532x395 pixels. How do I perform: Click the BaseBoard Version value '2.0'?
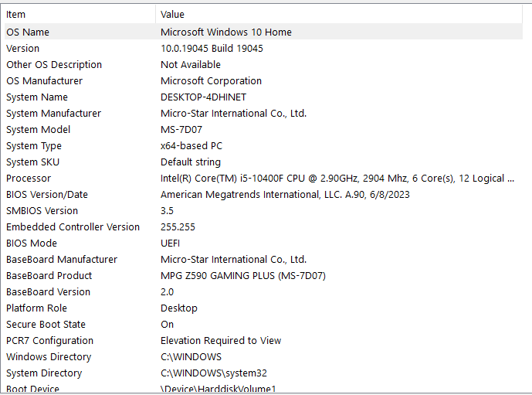[x=167, y=292]
